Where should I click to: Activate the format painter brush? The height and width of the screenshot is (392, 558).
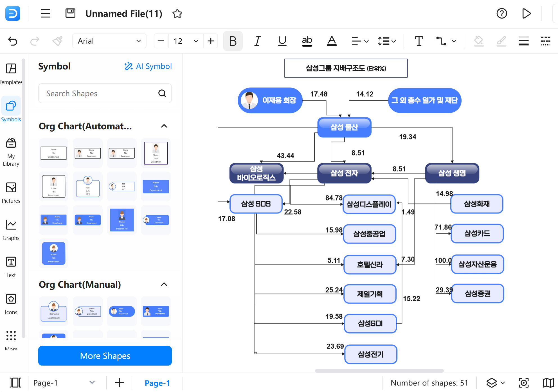click(57, 41)
